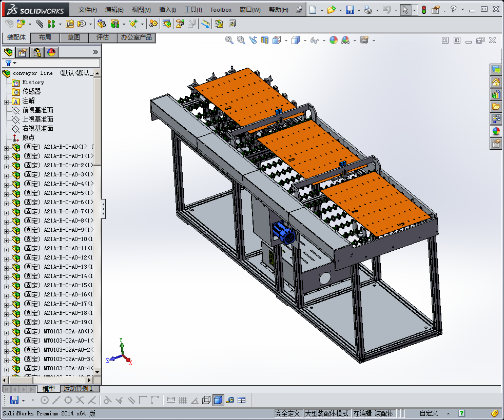Click the Apply Scene icon
Screen dimensions: 504x420
click(x=345, y=40)
